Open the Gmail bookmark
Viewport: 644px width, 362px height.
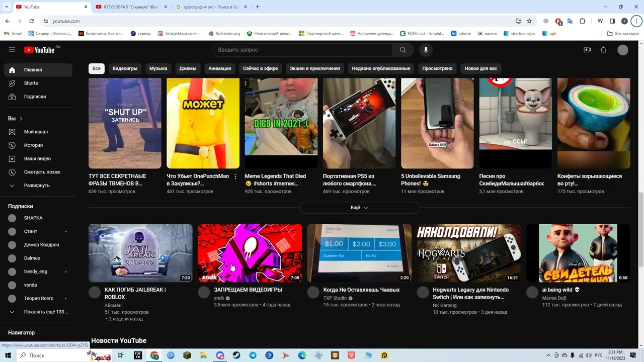pos(13,34)
